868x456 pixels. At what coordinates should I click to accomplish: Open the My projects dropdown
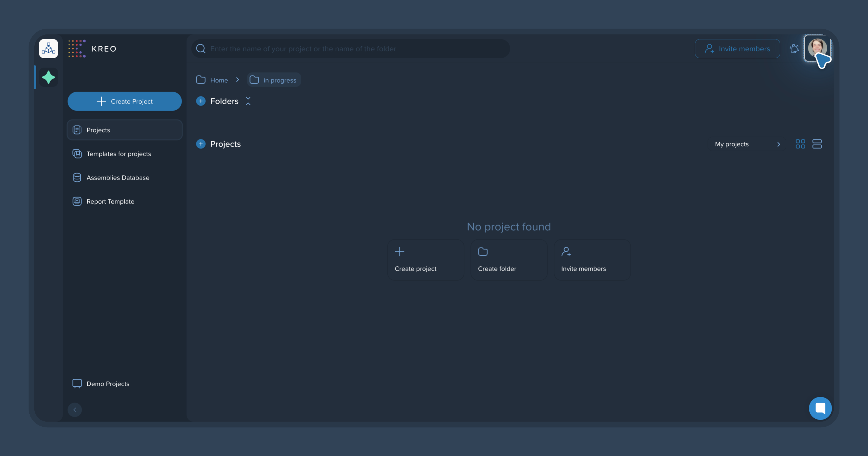[747, 144]
